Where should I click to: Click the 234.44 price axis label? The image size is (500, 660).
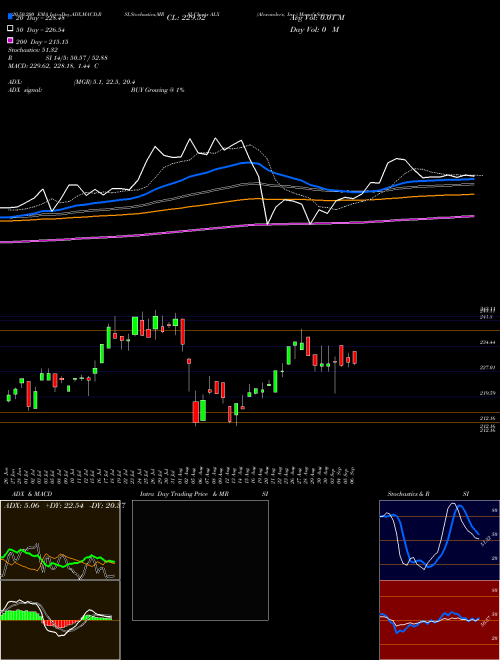tap(488, 343)
